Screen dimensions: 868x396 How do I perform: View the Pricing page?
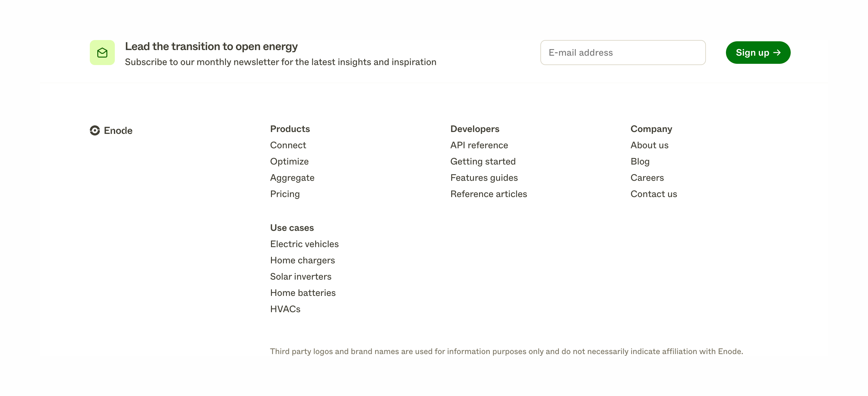coord(285,194)
